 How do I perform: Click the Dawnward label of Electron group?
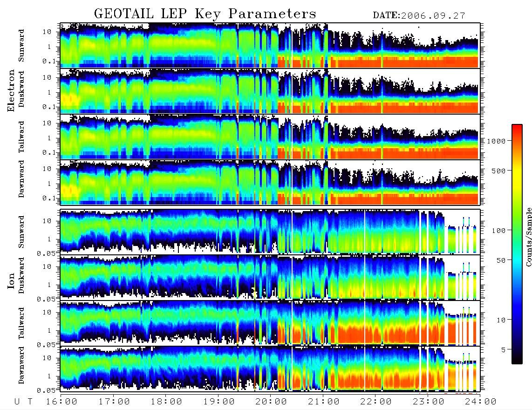pyautogui.click(x=21, y=179)
